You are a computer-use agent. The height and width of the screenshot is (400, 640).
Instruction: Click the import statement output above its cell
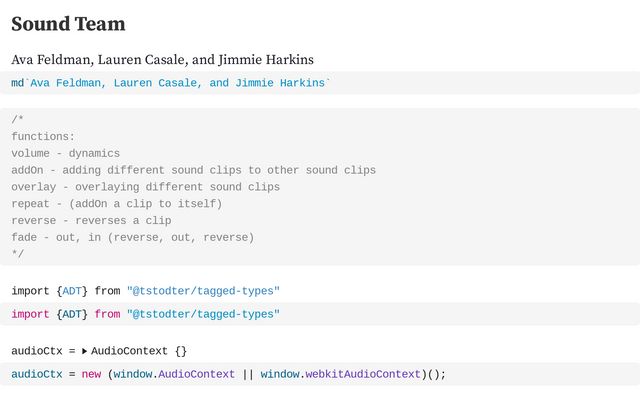[x=145, y=291]
